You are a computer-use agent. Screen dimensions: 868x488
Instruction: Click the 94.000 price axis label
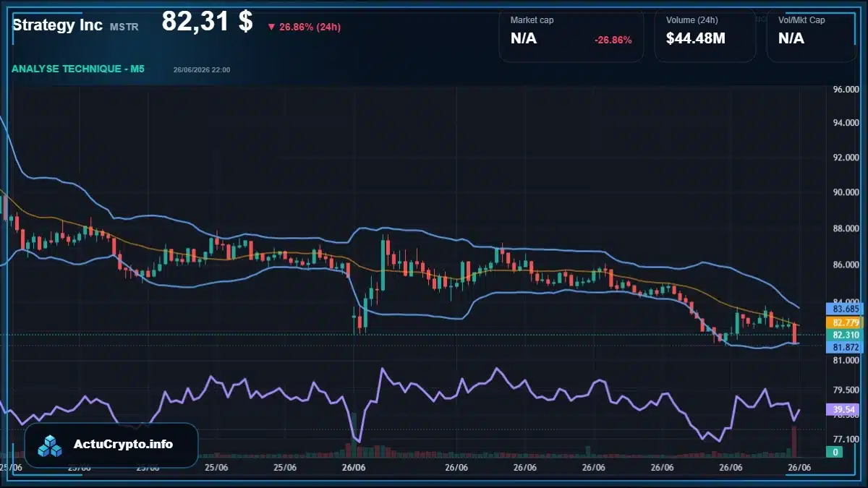[x=845, y=123]
